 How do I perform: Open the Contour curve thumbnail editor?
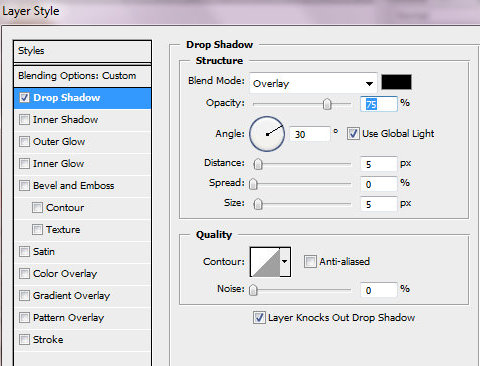(x=265, y=262)
